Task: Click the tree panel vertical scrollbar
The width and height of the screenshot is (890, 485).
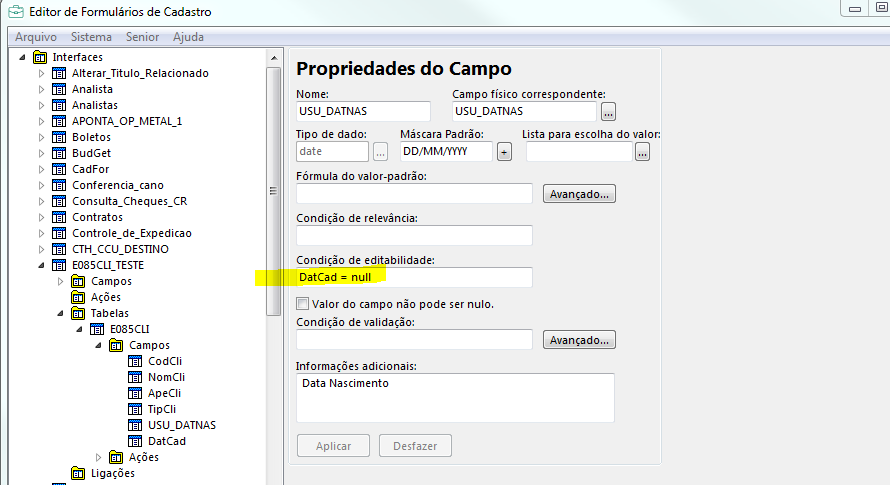Action: pos(273,190)
